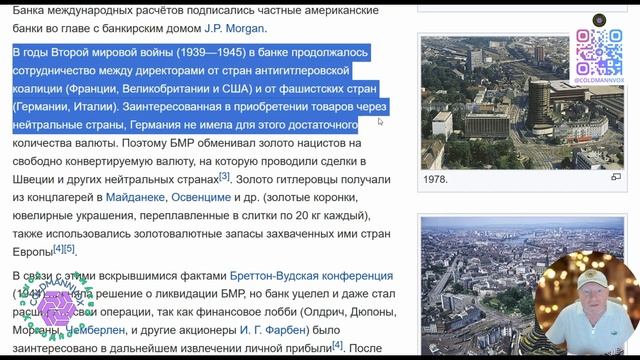The height and width of the screenshot is (360, 640).
Task: Open the lower city panorama photo
Action: coord(522,286)
